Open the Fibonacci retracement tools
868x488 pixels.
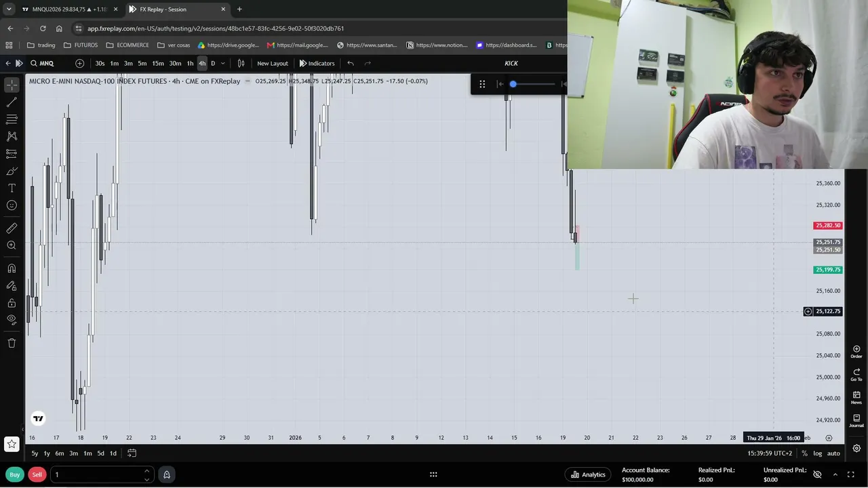click(x=12, y=119)
